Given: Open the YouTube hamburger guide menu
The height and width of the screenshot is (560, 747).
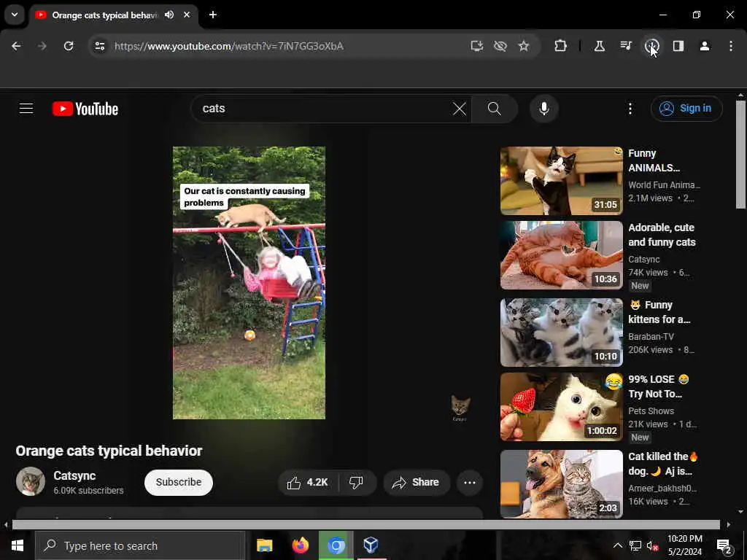Looking at the screenshot, I should coord(26,109).
